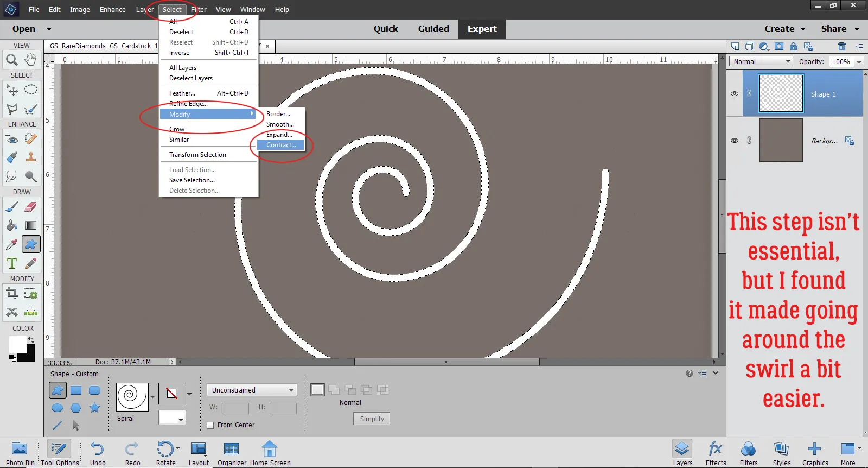Delete layer with trash icon

coord(841,47)
